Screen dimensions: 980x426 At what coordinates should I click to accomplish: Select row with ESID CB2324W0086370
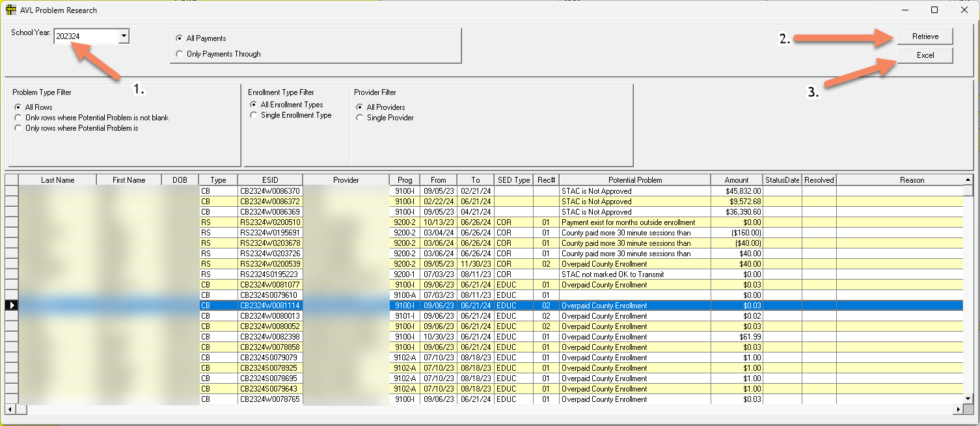[x=269, y=191]
